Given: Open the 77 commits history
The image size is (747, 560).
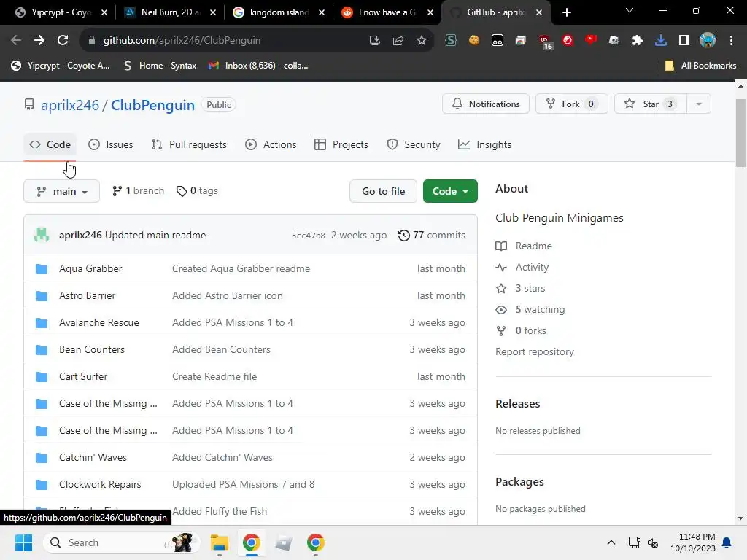Looking at the screenshot, I should (x=432, y=236).
